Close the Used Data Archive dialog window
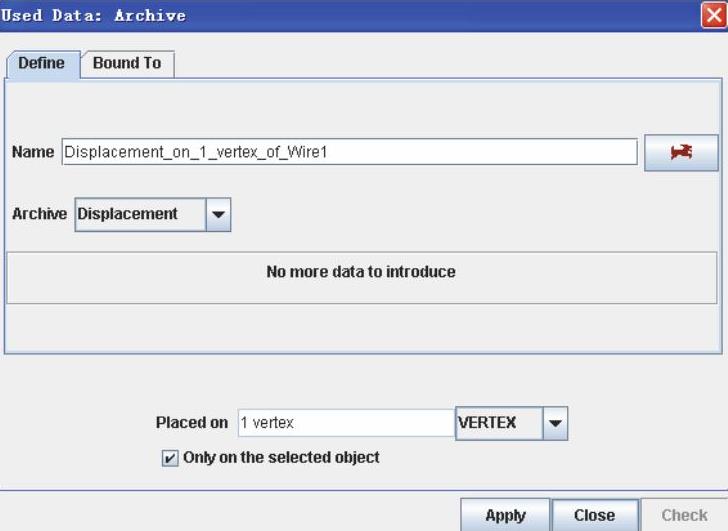The image size is (728, 531). [715, 15]
